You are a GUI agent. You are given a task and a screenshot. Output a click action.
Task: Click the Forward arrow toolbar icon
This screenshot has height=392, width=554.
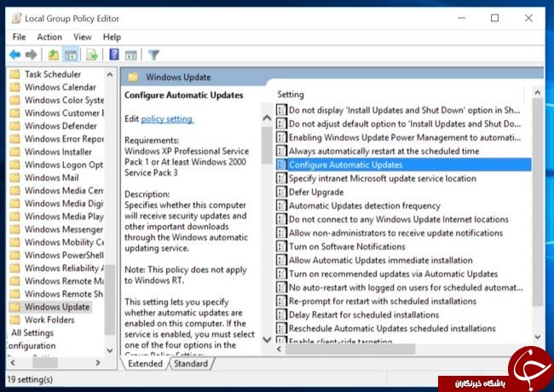click(x=31, y=55)
